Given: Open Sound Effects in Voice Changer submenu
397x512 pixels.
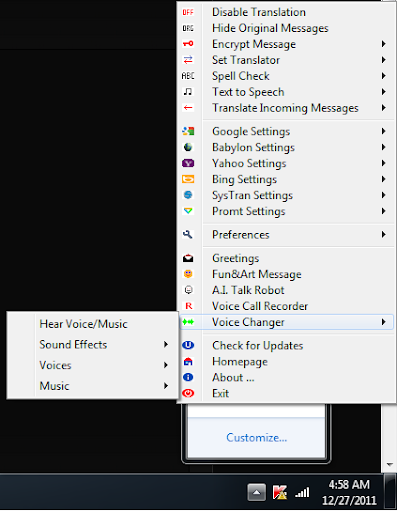Looking at the screenshot, I should coord(92,344).
